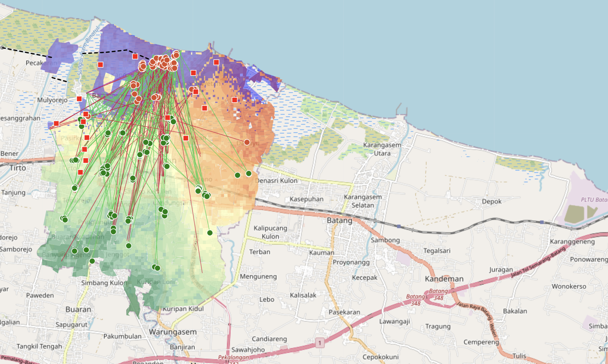The height and width of the screenshot is (364, 608).
Task: Click the Proyonangg label
Action: point(351,262)
